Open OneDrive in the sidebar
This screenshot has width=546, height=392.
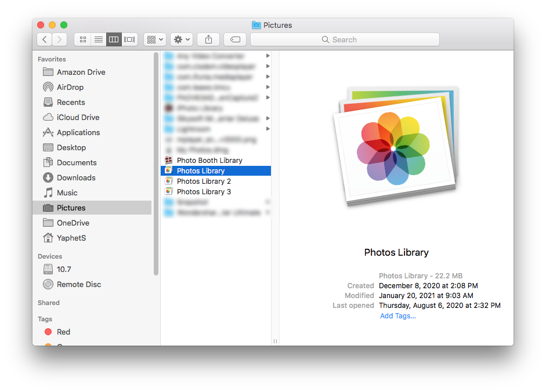point(92,223)
